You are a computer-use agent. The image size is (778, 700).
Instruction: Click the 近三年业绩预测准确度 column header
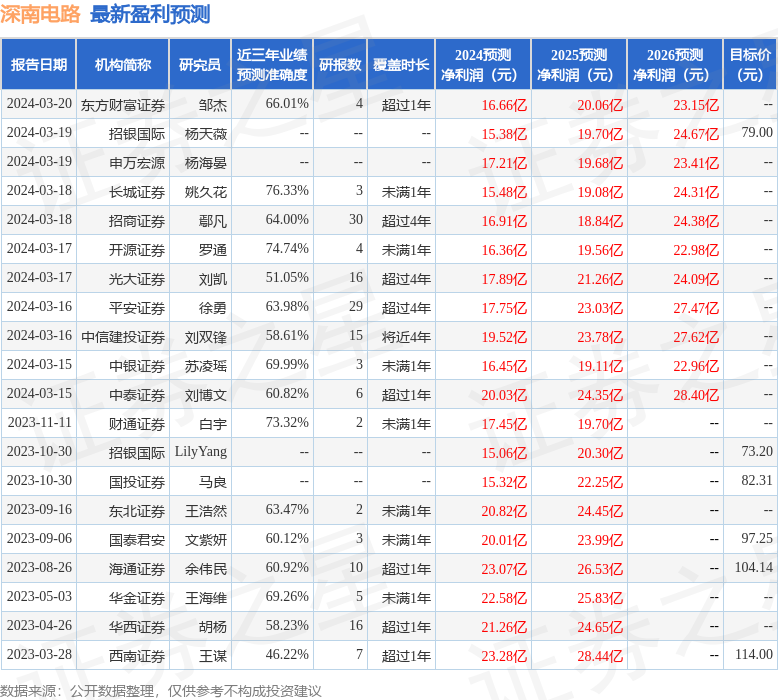click(x=272, y=64)
